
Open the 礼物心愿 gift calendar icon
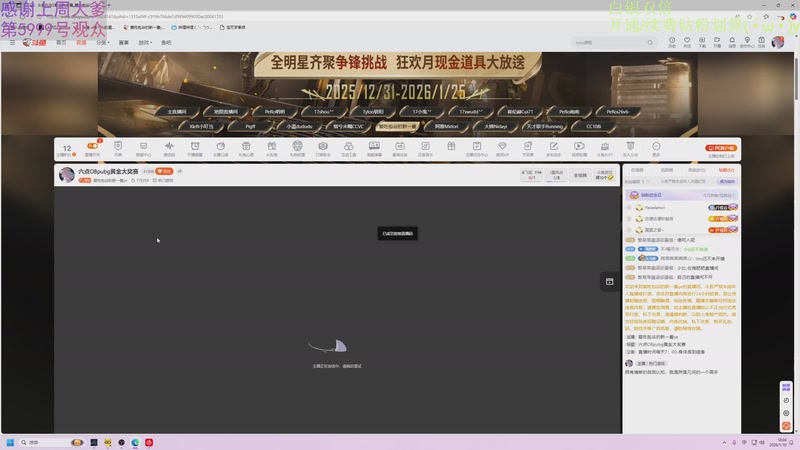coord(246,149)
